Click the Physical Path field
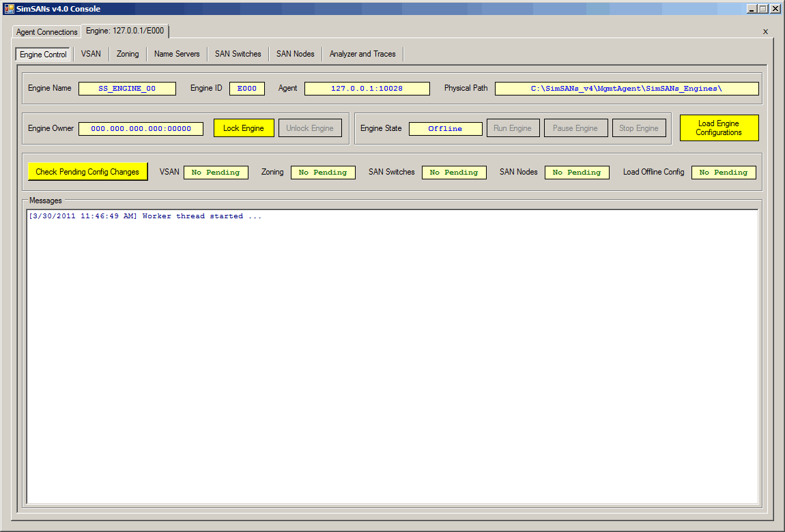Screen dimensions: 785x532 (x=626, y=89)
